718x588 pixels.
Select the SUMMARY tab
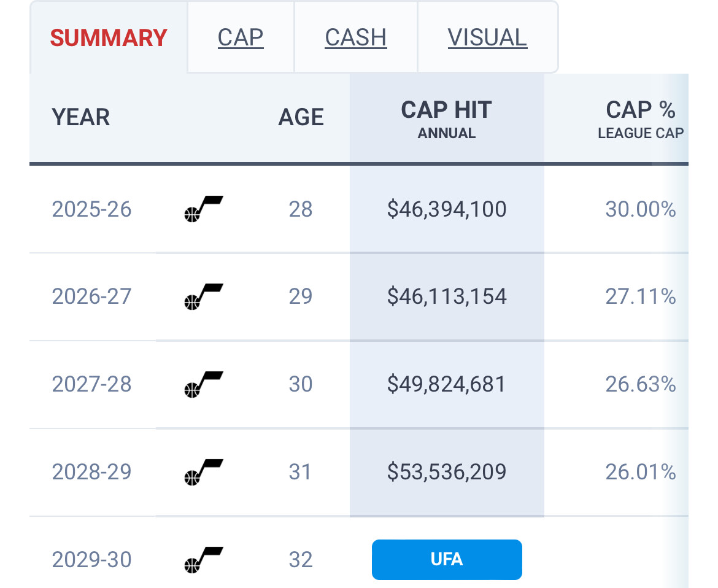point(109,37)
